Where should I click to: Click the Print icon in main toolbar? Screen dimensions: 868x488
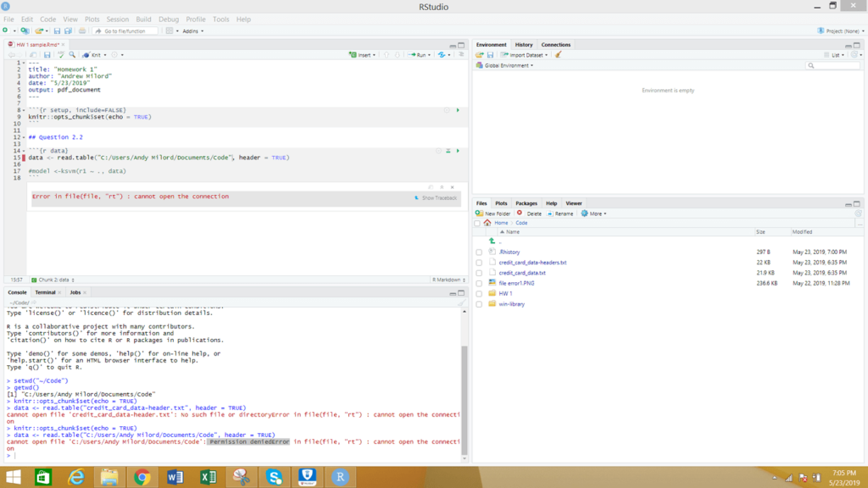pyautogui.click(x=82, y=31)
